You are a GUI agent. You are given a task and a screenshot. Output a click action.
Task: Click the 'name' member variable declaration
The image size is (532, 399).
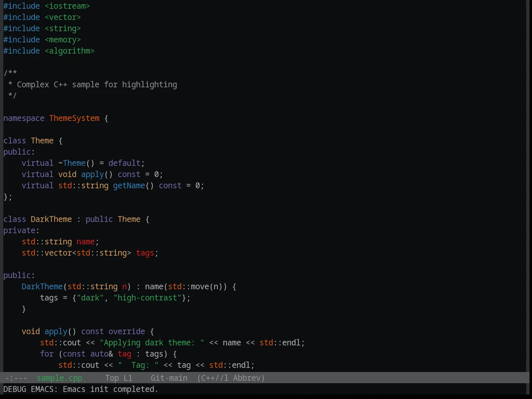(x=86, y=241)
